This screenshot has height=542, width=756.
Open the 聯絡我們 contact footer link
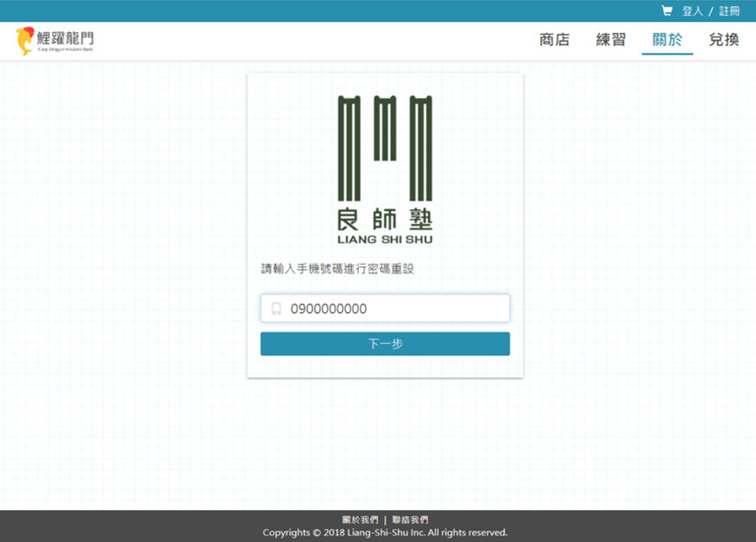[410, 519]
